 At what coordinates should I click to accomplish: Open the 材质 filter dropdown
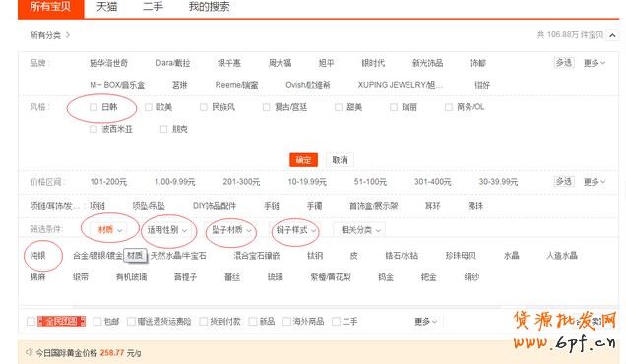[x=110, y=229]
